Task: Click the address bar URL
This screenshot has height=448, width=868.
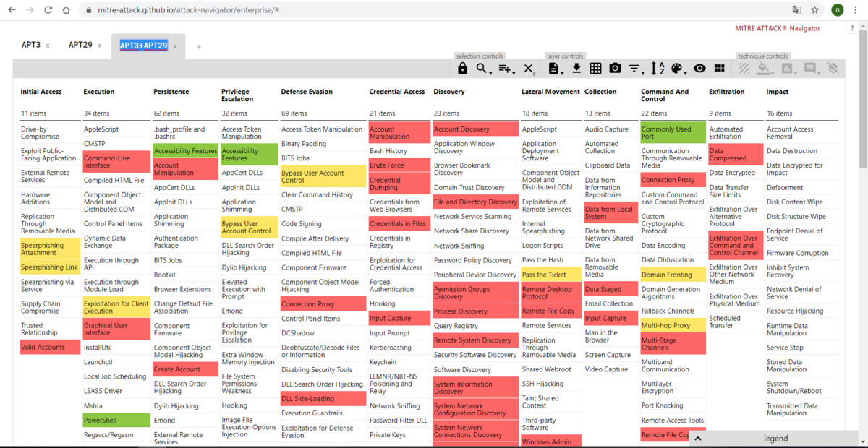Action: tap(188, 10)
